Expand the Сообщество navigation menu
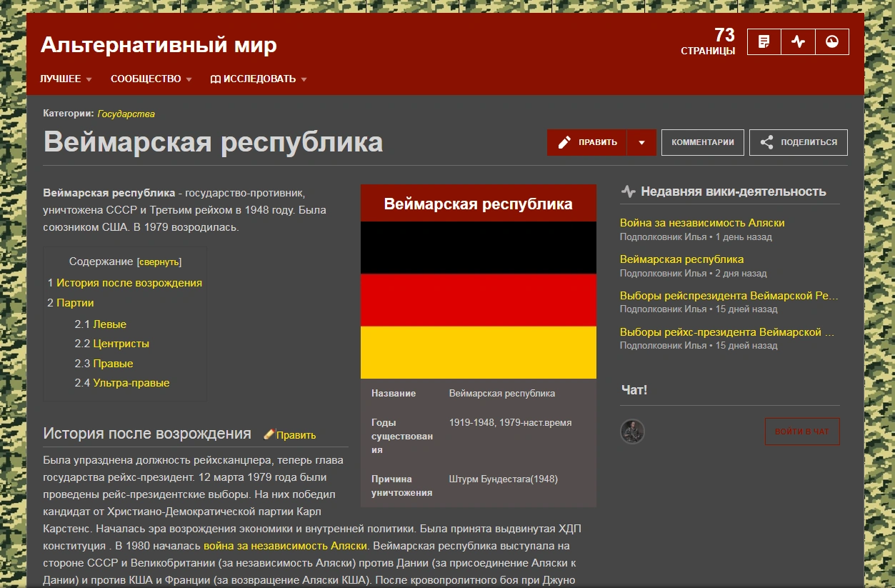 [x=151, y=79]
